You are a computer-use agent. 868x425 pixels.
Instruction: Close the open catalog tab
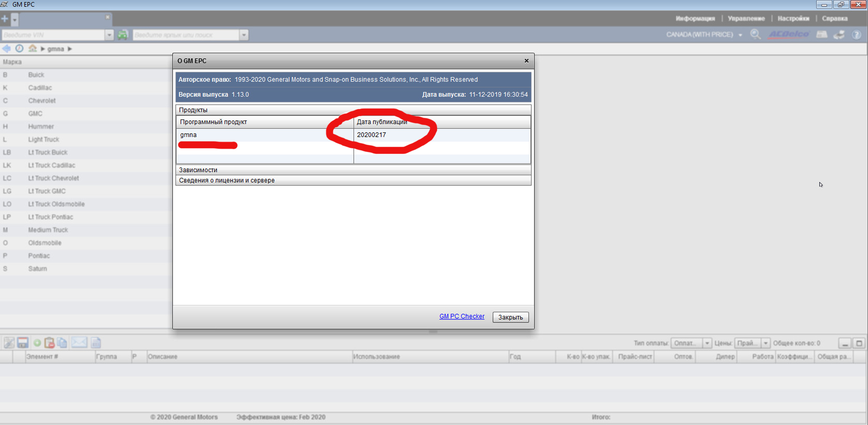(108, 17)
